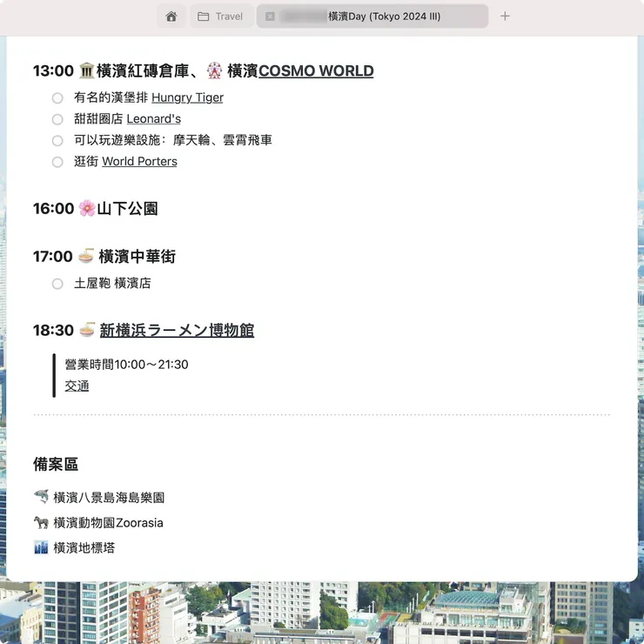Click the noodle bowl emoji at 17:00
Image resolution: width=644 pixels, height=644 pixels.
coord(86,256)
